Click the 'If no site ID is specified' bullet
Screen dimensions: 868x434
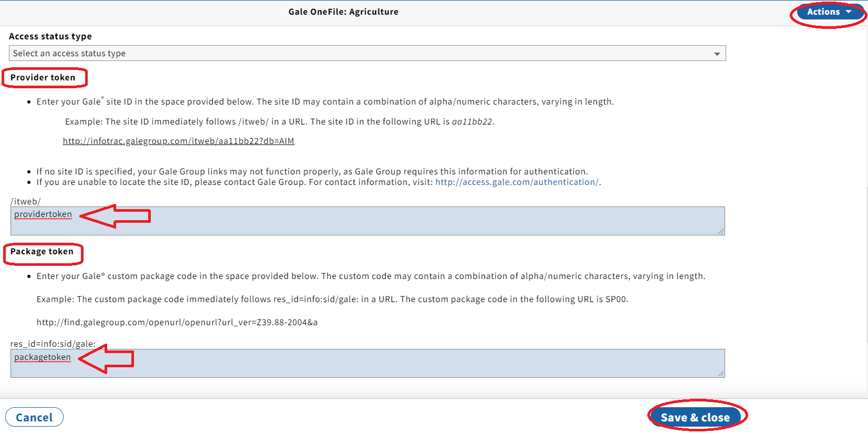point(312,171)
